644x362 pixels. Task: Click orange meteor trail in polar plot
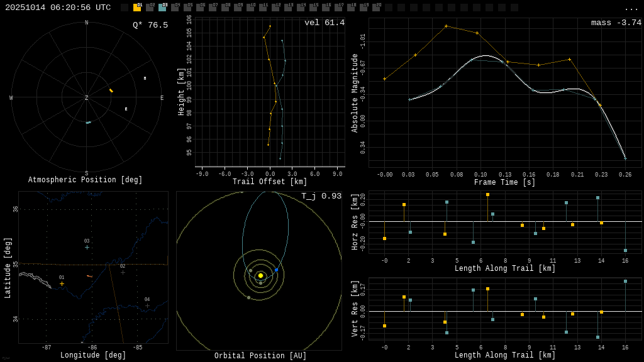(x=111, y=90)
